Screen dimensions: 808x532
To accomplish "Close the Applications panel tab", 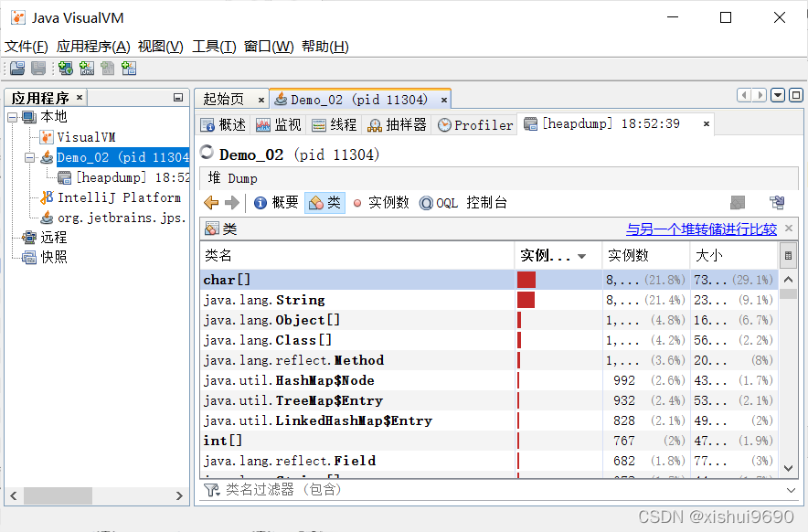I will click(x=80, y=97).
